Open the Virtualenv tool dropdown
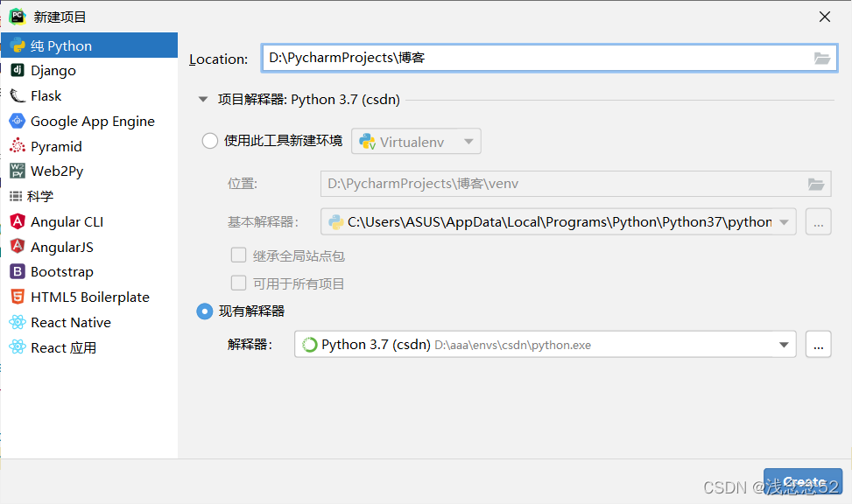 (x=416, y=141)
